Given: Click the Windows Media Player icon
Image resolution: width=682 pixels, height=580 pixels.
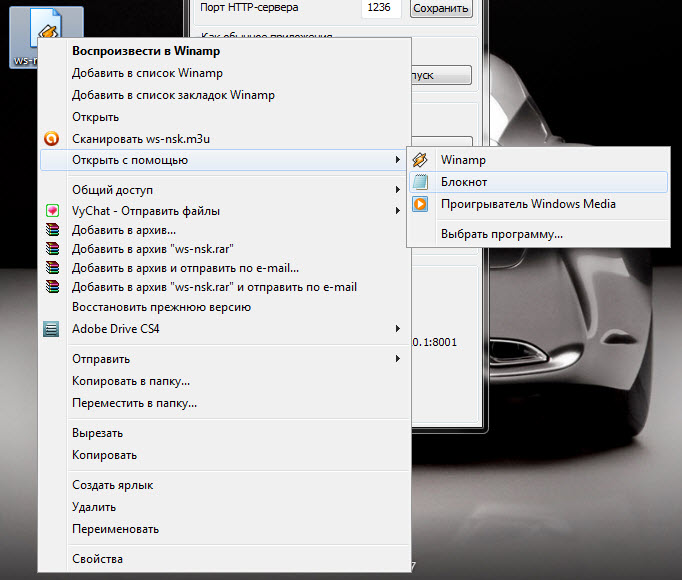Looking at the screenshot, I should [x=420, y=204].
